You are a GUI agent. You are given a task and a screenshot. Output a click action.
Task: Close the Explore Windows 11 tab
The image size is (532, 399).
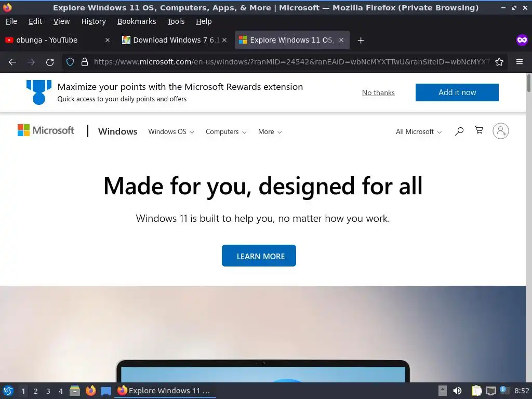pos(341,40)
